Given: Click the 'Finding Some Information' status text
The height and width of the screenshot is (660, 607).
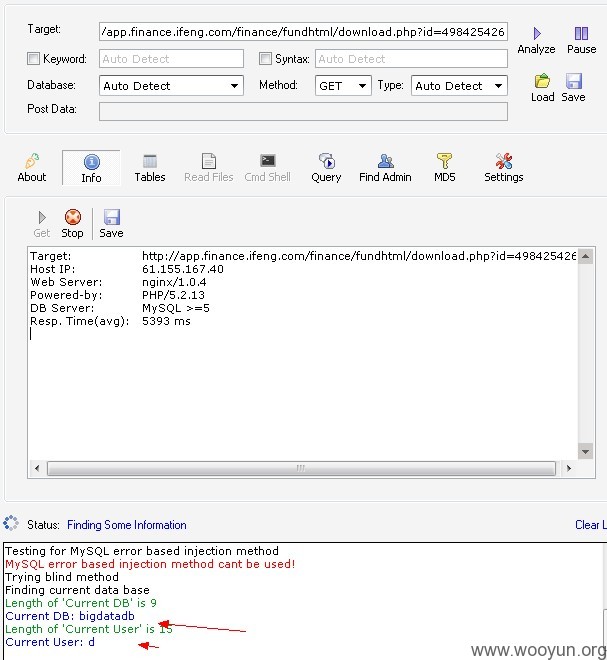Looking at the screenshot, I should 127,525.
